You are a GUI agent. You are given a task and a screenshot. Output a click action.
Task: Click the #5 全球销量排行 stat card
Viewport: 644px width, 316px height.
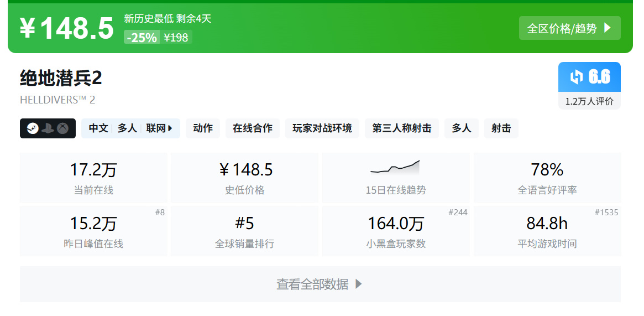point(245,231)
